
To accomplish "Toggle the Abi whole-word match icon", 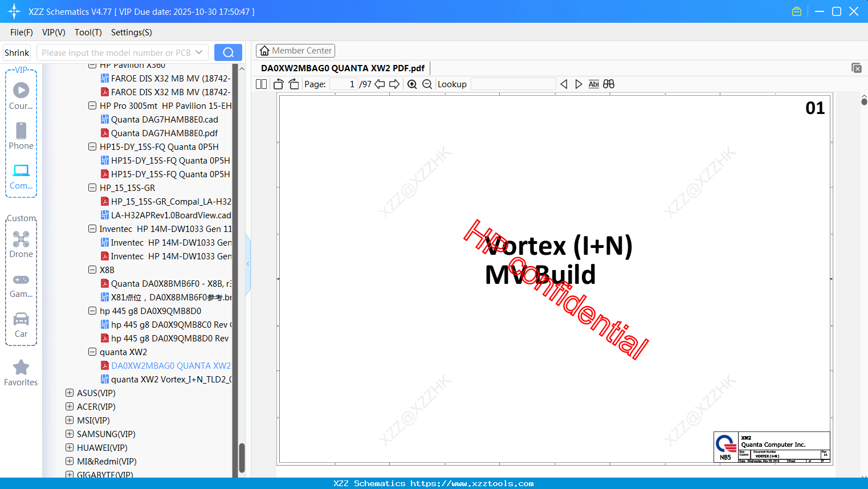I will point(594,84).
